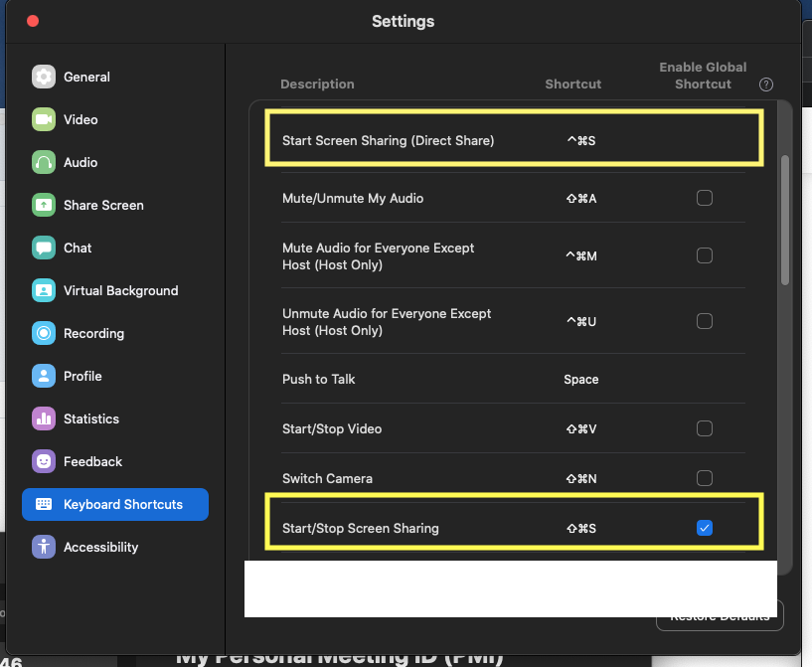Click the Restore Defaults button
Viewport: 812px width, 667px height.
click(720, 615)
